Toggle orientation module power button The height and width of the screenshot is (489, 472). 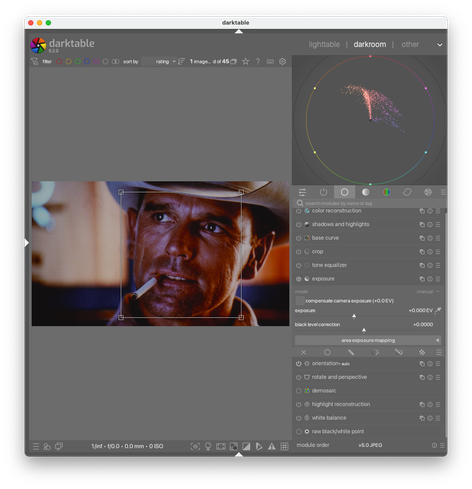299,364
